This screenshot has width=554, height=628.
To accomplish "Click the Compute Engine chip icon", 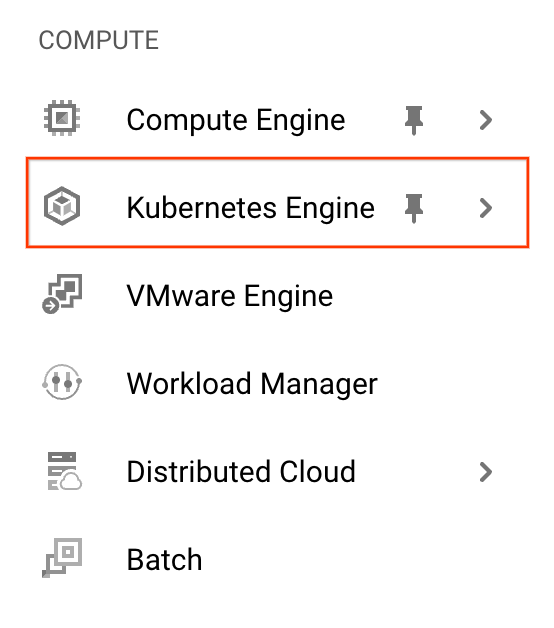I will (62, 118).
